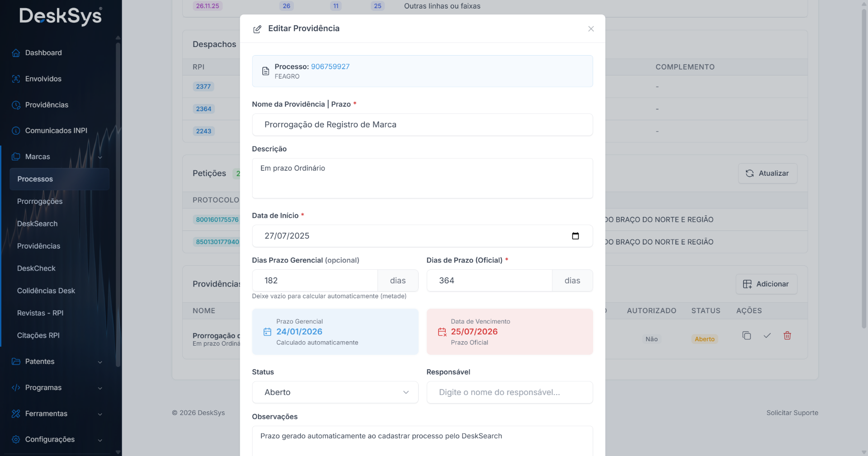Open RPI badge 2243 in Despachos

[x=203, y=131]
